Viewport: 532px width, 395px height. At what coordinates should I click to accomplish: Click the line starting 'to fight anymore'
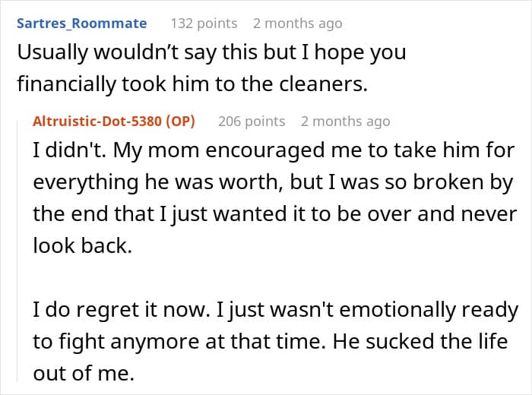coord(270,340)
